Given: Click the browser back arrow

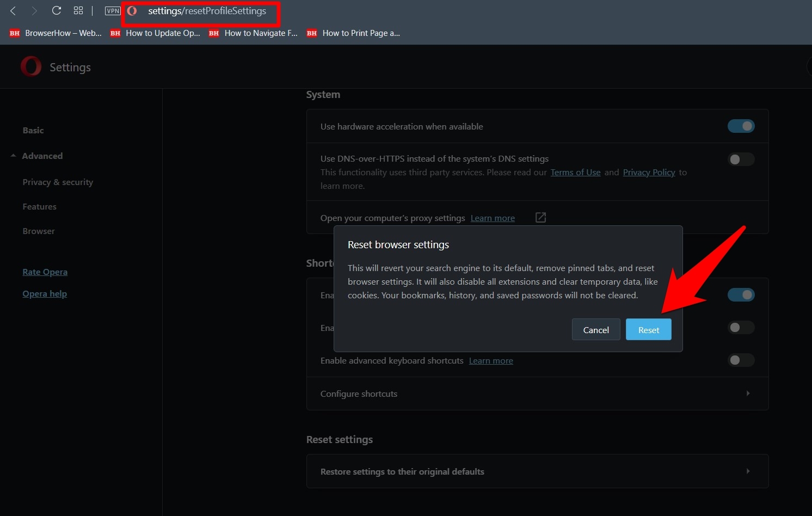Looking at the screenshot, I should (14, 11).
